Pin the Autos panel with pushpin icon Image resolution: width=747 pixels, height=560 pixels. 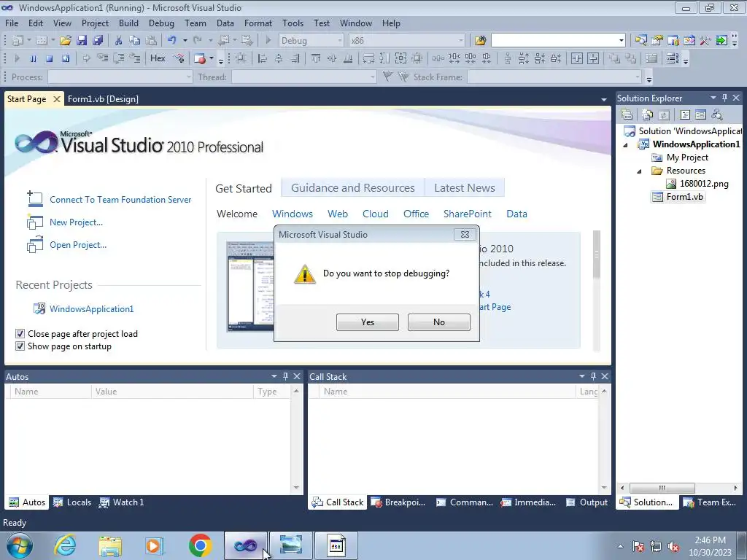285,376
